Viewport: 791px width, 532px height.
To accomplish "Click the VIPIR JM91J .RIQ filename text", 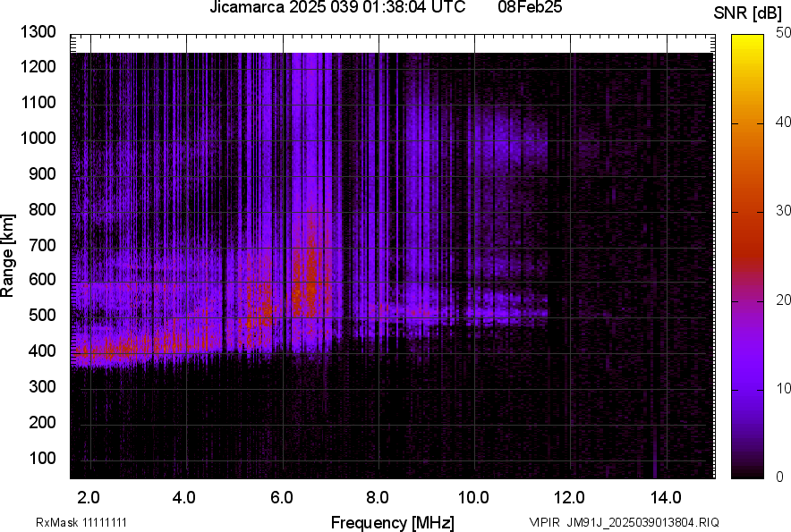I will click(624, 522).
